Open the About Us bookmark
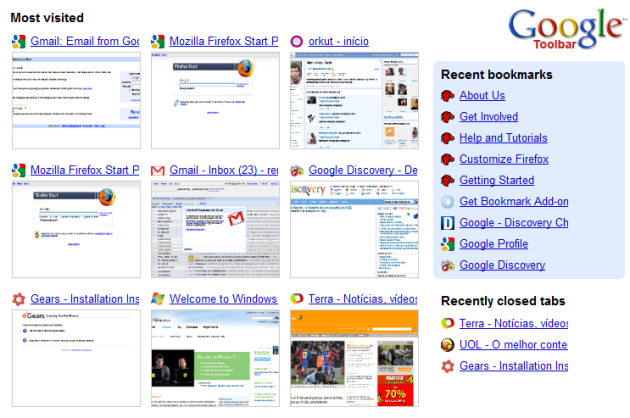This screenshot has height=418, width=630. pyautogui.click(x=482, y=96)
